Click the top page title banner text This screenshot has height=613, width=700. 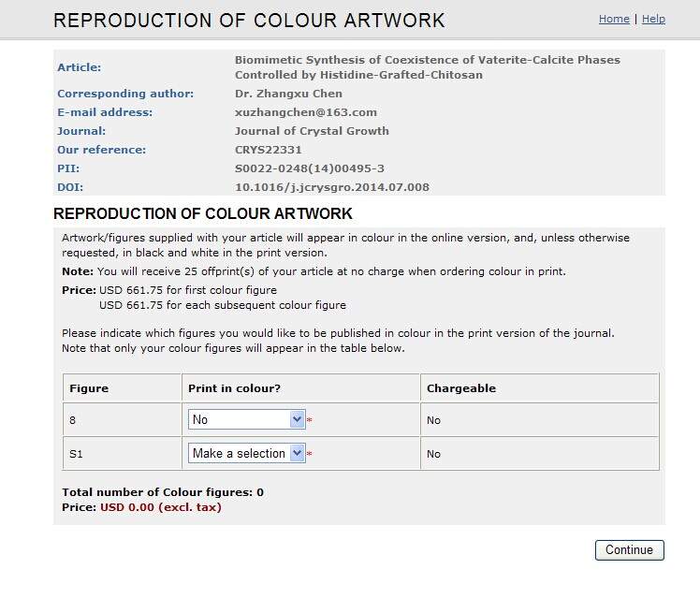click(x=249, y=21)
